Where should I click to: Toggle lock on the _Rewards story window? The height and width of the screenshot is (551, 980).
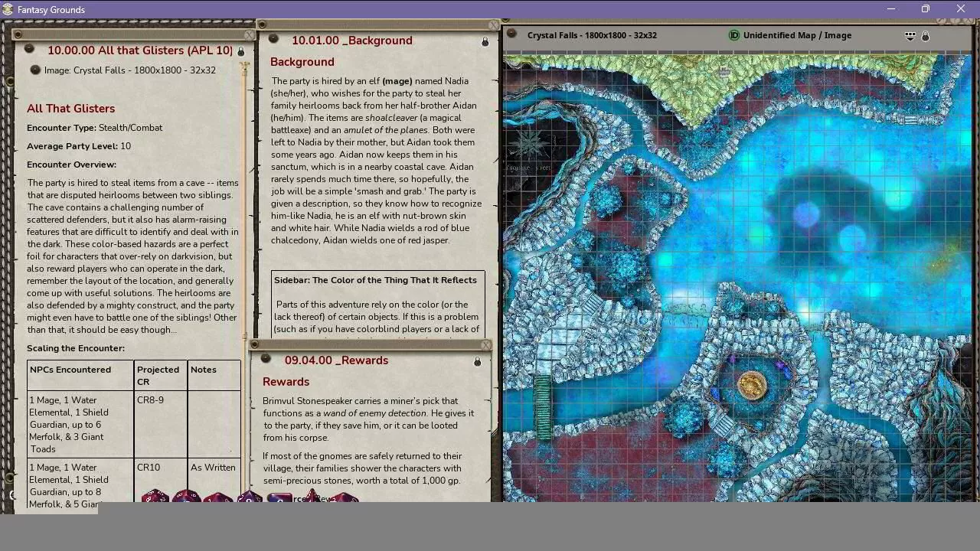[x=477, y=361]
